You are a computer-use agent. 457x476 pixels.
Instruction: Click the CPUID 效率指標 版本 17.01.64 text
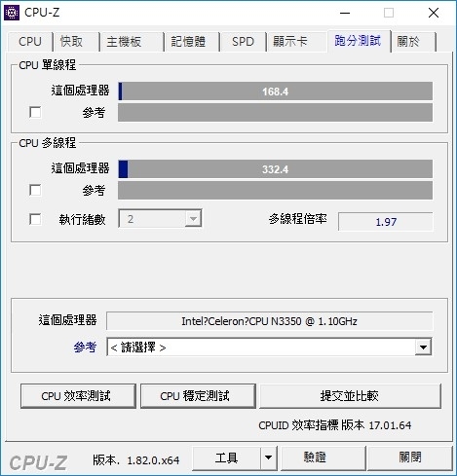pyautogui.click(x=335, y=425)
